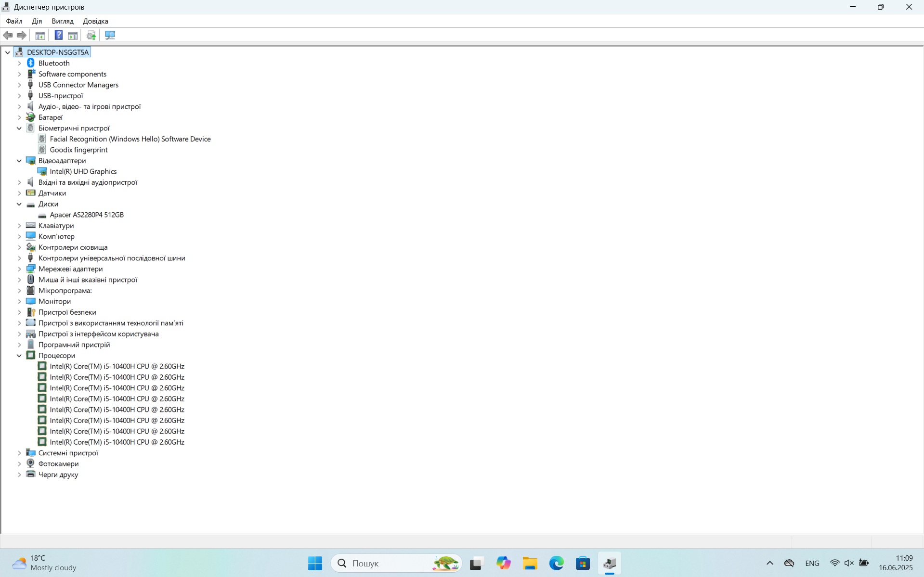Select Миша й інші вказівні пристрої

(88, 280)
